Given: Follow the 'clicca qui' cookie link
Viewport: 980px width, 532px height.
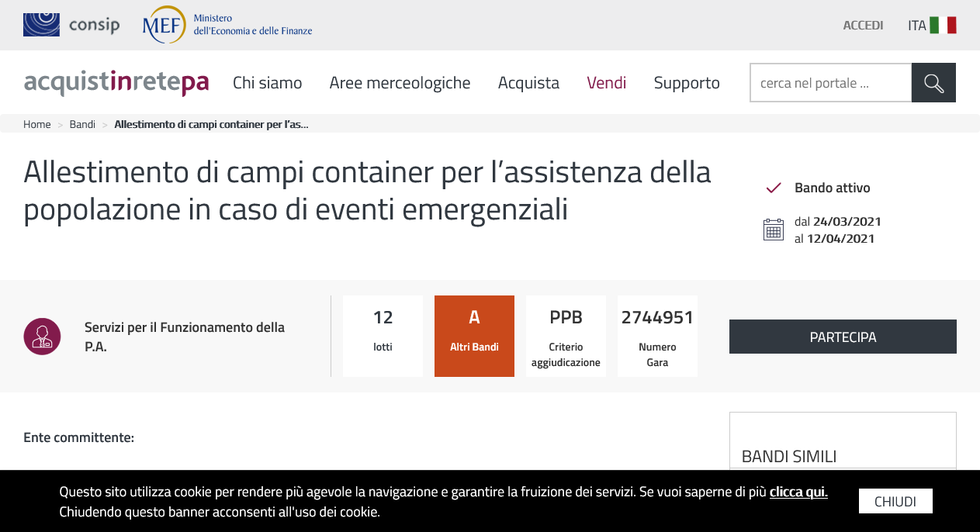Looking at the screenshot, I should point(798,492).
